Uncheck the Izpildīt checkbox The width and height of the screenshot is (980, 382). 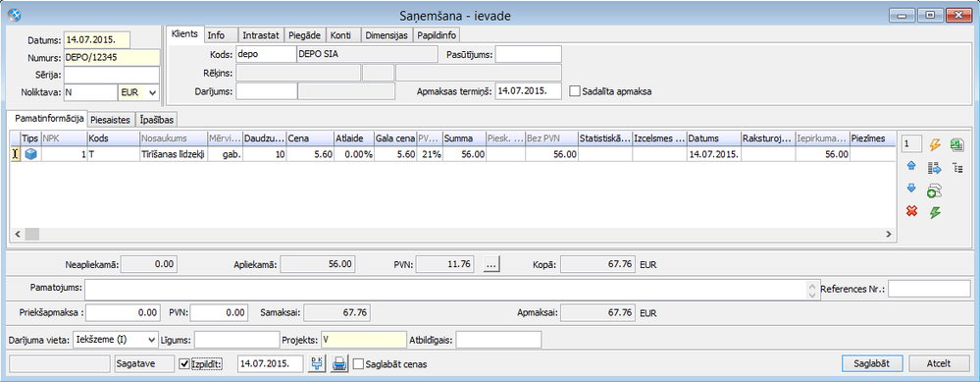coord(183,363)
